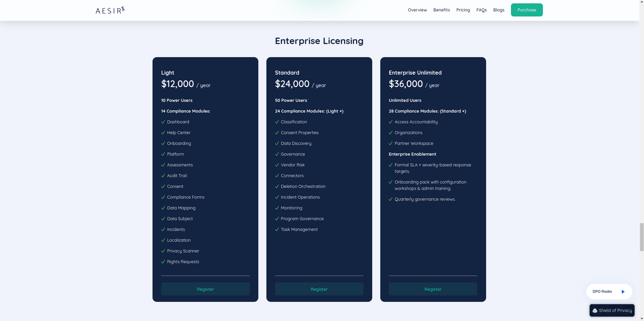
Task: Open the Shield of Privacy widget
Action: (x=612, y=311)
